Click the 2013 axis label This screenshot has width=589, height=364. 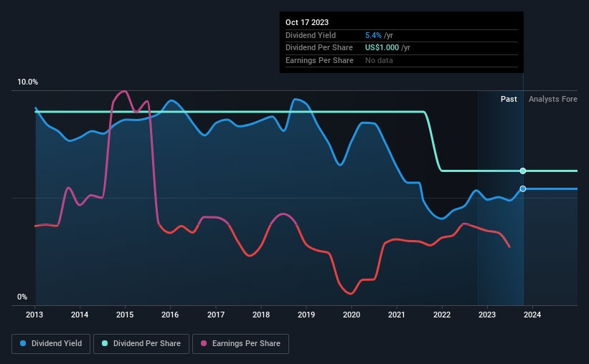(x=34, y=315)
